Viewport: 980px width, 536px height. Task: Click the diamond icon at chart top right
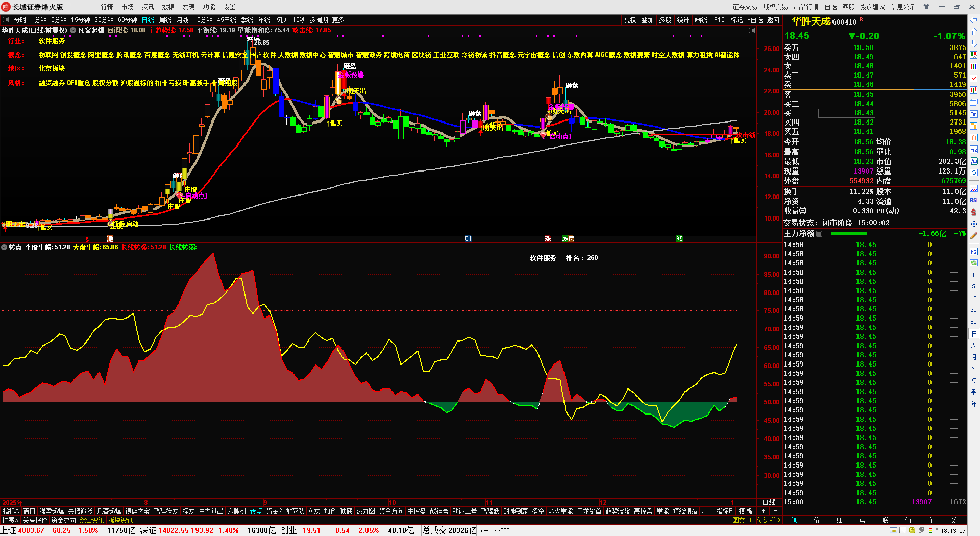pyautogui.click(x=743, y=31)
